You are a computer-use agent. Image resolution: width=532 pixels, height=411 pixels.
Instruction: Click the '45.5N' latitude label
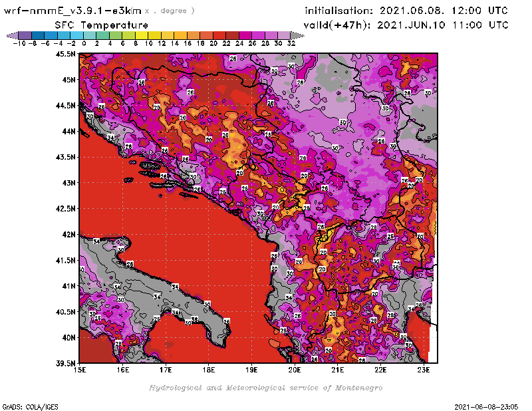click(65, 54)
